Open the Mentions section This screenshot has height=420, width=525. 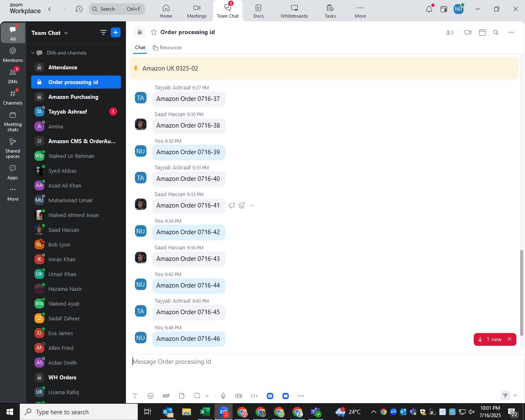tap(13, 55)
